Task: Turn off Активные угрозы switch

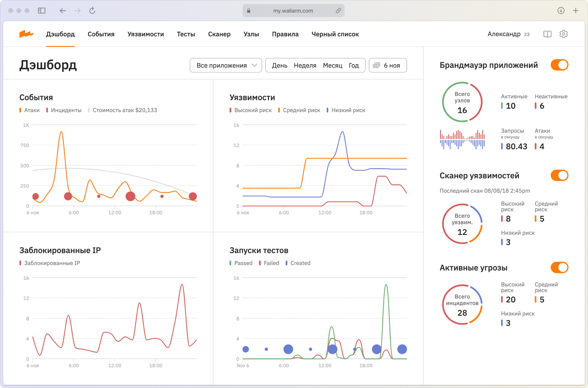Action: [x=559, y=268]
